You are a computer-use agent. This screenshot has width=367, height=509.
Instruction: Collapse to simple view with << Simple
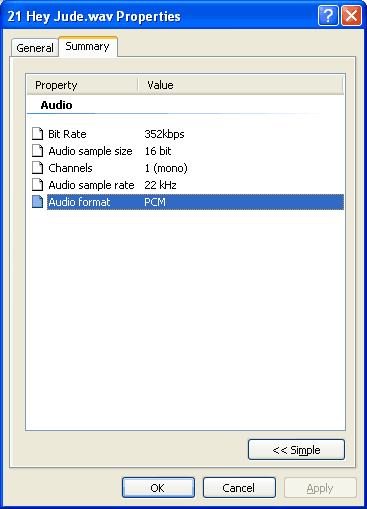tap(296, 450)
